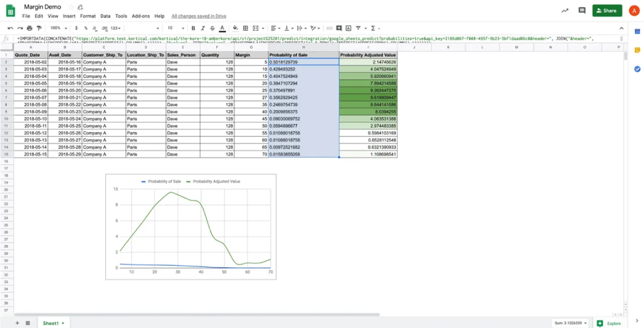Open the Google account avatar A
Screen dimensions: 644x328
(634, 10)
